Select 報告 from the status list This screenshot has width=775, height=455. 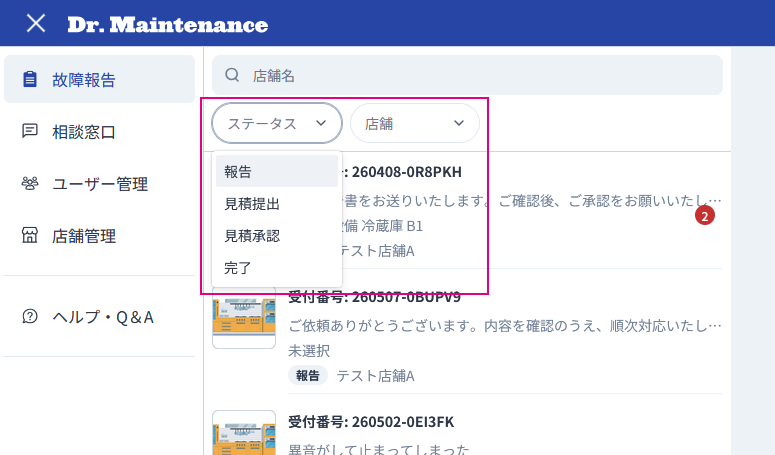coord(277,171)
